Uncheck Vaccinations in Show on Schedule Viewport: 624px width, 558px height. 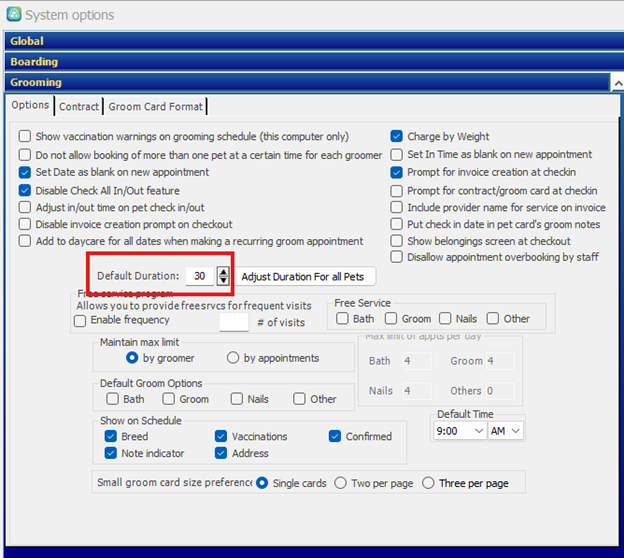(221, 436)
